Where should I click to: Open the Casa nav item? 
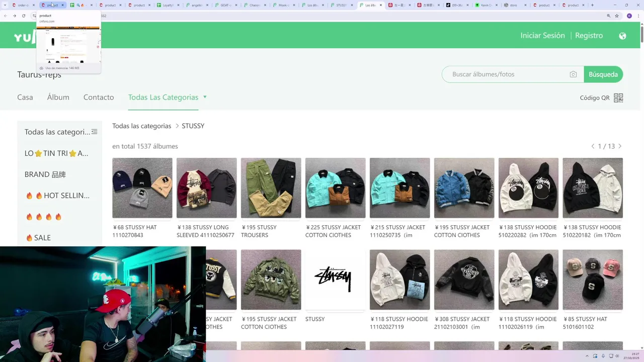click(x=25, y=98)
